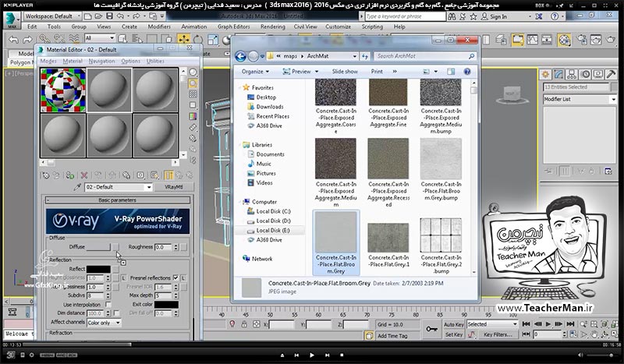624x364 pixels.
Task: Open the Modify panel tab icon
Action: (558, 74)
